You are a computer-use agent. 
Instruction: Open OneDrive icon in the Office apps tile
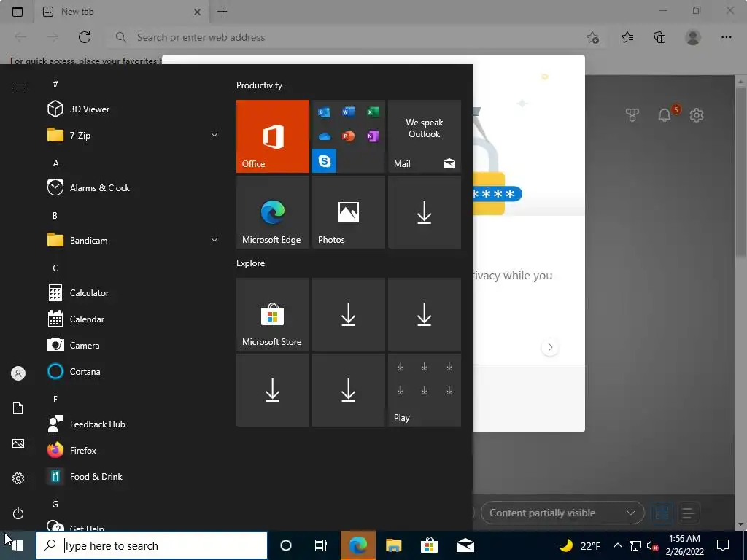(x=325, y=136)
